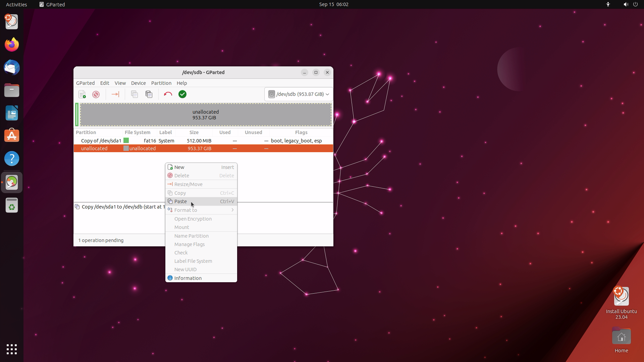
Task: Select the Copy of /dev/sda1 partition row
Action: [x=203, y=141]
